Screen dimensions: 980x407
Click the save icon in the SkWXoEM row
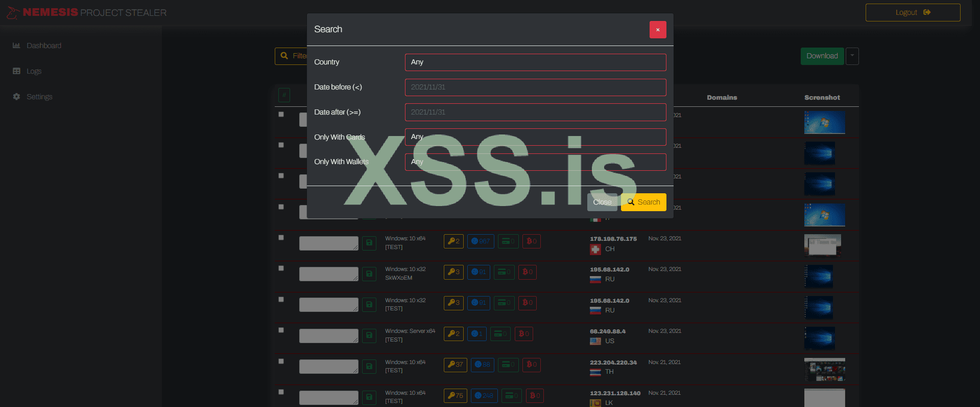pyautogui.click(x=369, y=274)
